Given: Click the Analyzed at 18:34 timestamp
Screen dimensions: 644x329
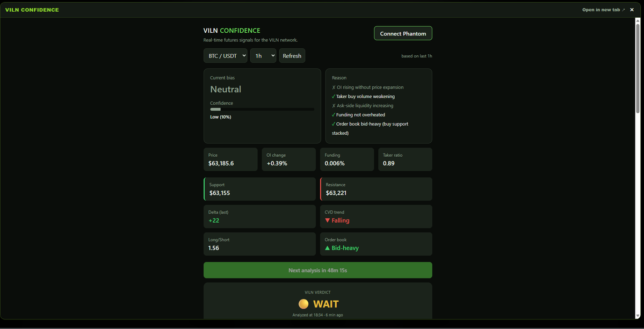Looking at the screenshot, I should point(318,315).
